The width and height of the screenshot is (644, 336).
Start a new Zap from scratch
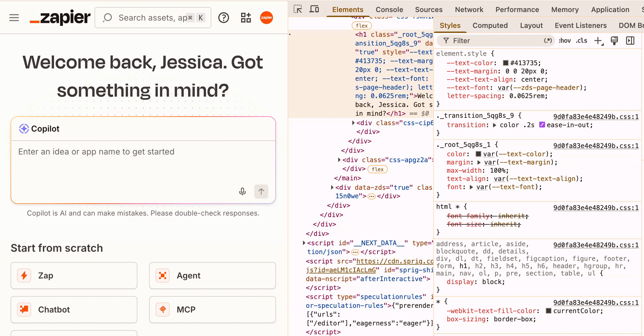74,275
